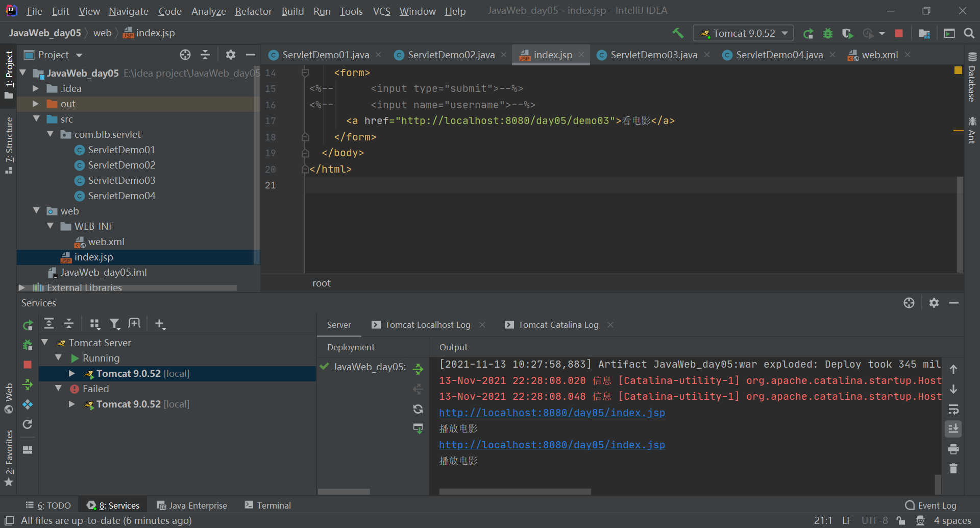This screenshot has width=980, height=528.
Task: Hide the Project panel with the minus icon
Action: coord(251,55)
